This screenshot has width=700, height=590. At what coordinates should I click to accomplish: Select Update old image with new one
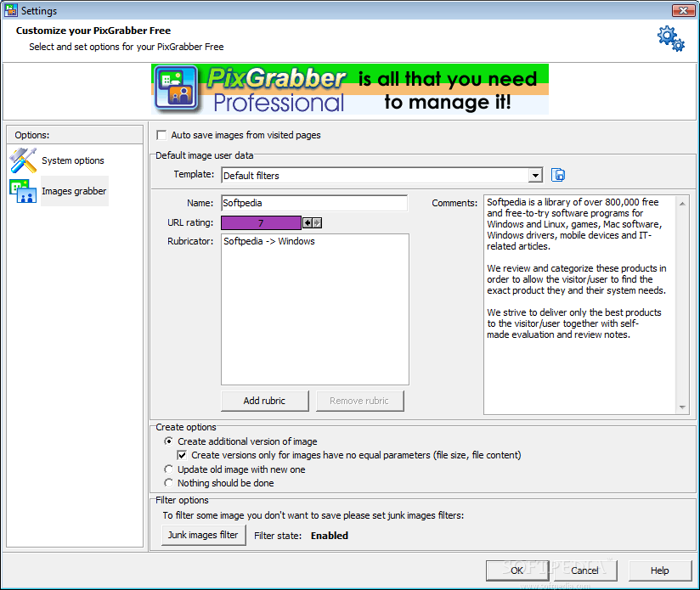coord(169,469)
